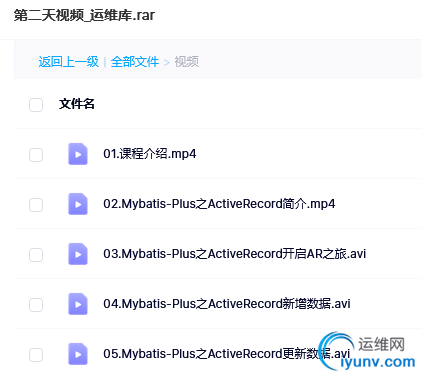The image size is (421, 378).
Task: Open 05.Mybatis-Plus之ActiveRecord更新数据.avi
Action: (x=227, y=354)
